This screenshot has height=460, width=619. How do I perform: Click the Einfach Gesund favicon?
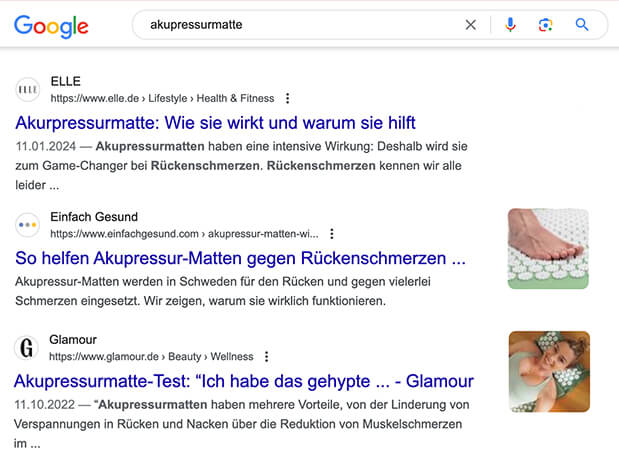pos(28,225)
